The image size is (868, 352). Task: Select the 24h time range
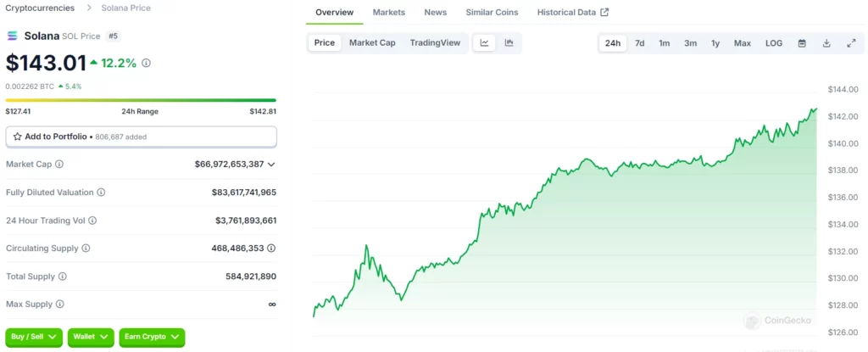(613, 43)
